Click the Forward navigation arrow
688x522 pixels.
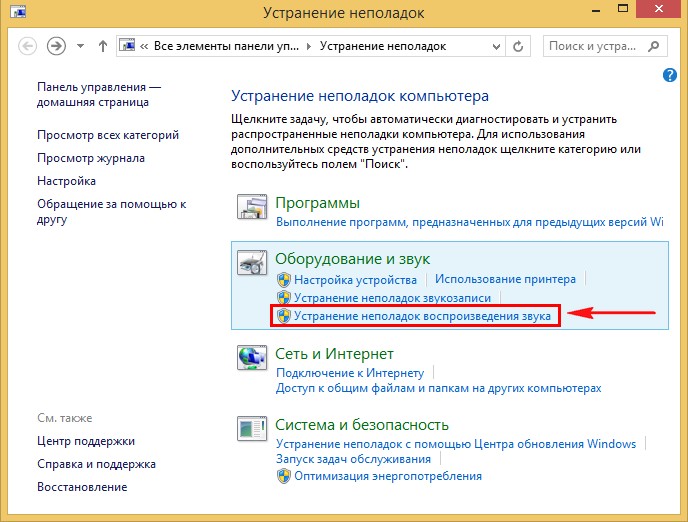tap(56, 46)
